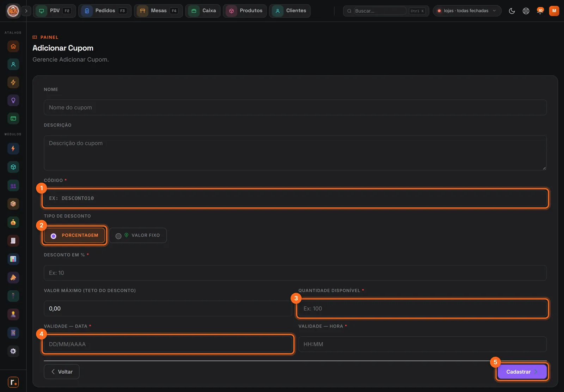Open the Produtos tab
564x392 pixels.
(x=245, y=11)
